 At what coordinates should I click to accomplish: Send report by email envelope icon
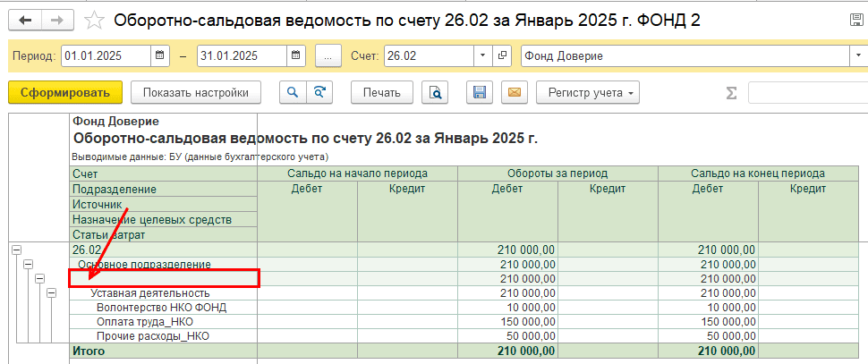click(514, 92)
